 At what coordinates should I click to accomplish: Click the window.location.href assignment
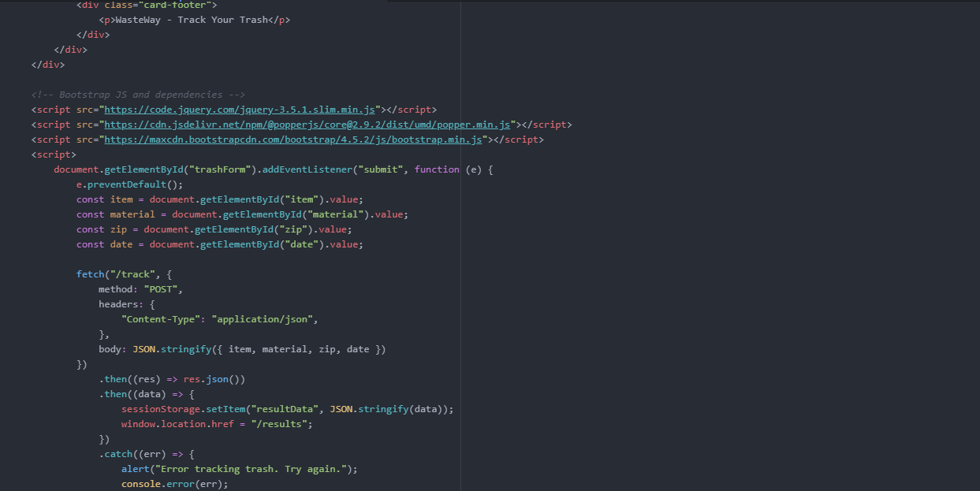pos(218,424)
